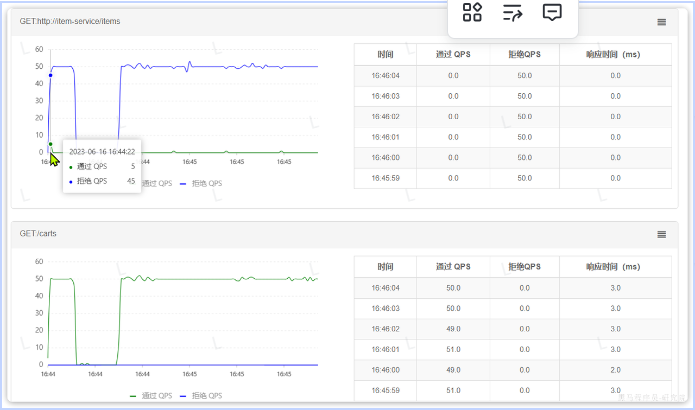695x410 pixels.
Task: Click 50.0 通过 QPS at 16:46:04 in carts table
Action: (453, 288)
